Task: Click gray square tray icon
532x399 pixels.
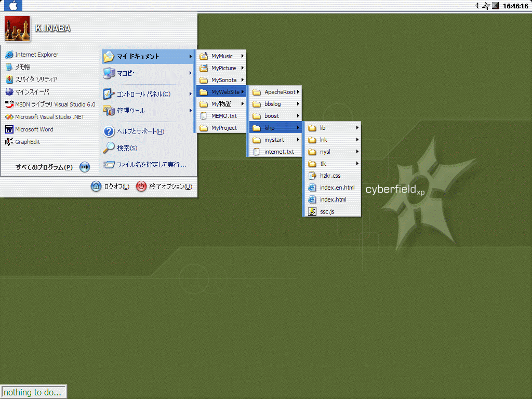Action: click(496, 5)
